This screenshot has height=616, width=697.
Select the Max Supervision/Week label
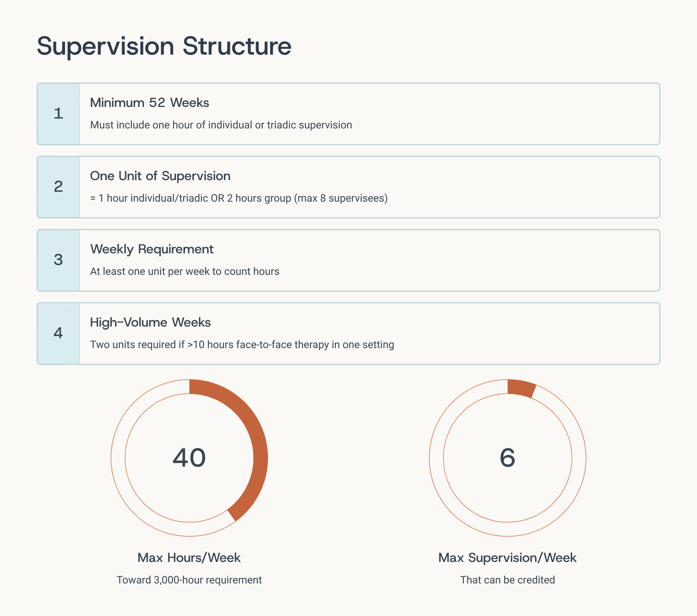click(507, 558)
